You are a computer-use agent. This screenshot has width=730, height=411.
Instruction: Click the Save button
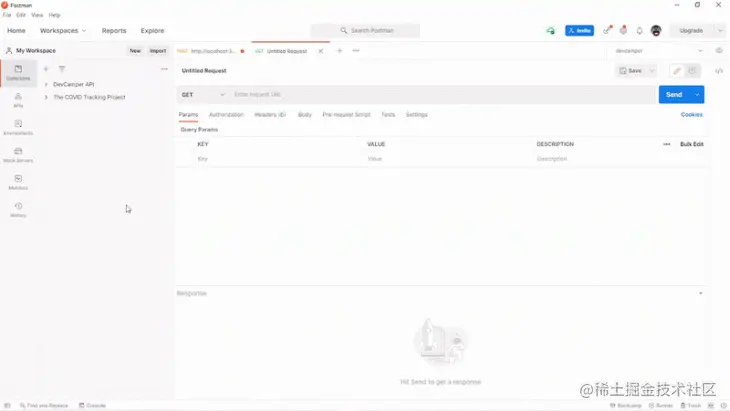click(631, 71)
